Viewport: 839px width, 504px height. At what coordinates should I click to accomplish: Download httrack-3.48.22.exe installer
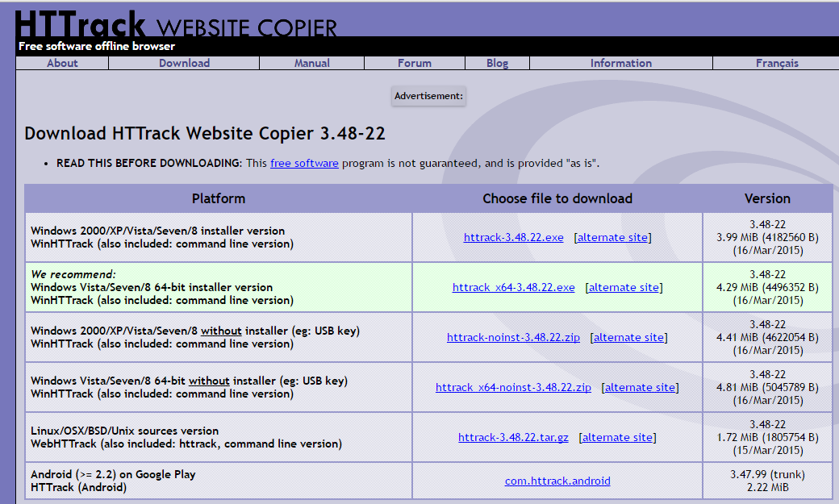(x=514, y=238)
